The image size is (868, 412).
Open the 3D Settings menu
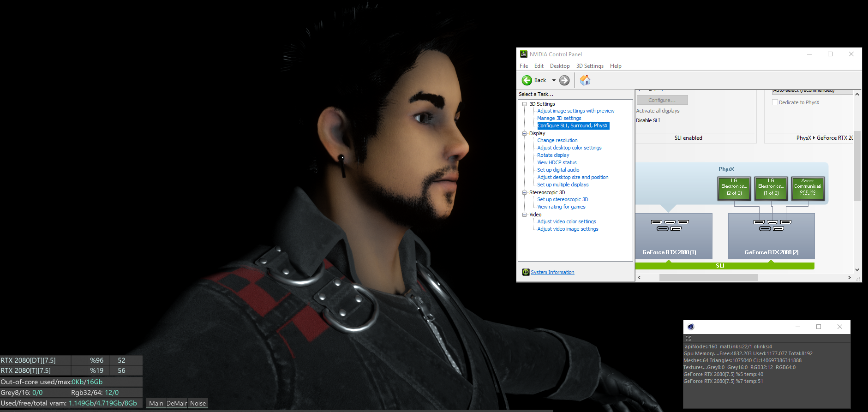(590, 66)
